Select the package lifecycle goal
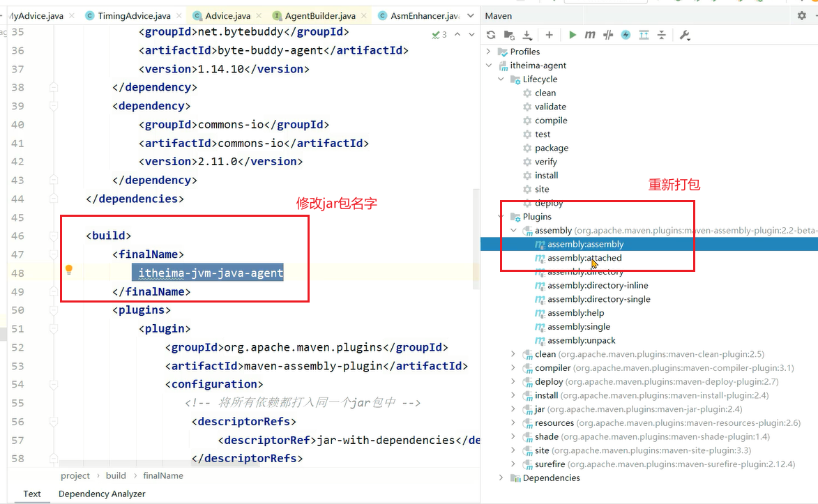The image size is (818, 504). (x=551, y=148)
